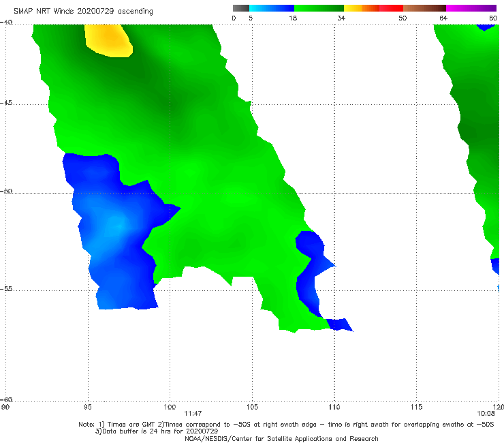
Task: Click the yellow high-wind patch near top
Action: coord(108,40)
